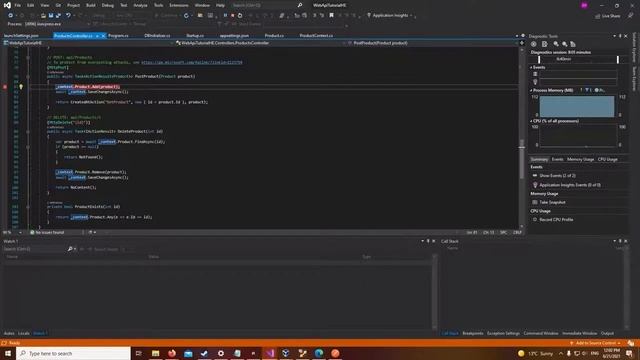Click the Windows taskbar search box
Viewport: 640px width, 360px height.
click(73, 353)
